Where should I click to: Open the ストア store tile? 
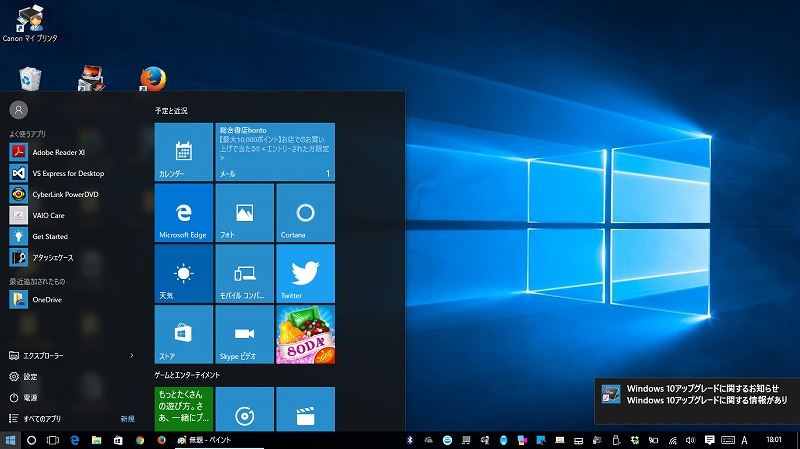point(184,334)
